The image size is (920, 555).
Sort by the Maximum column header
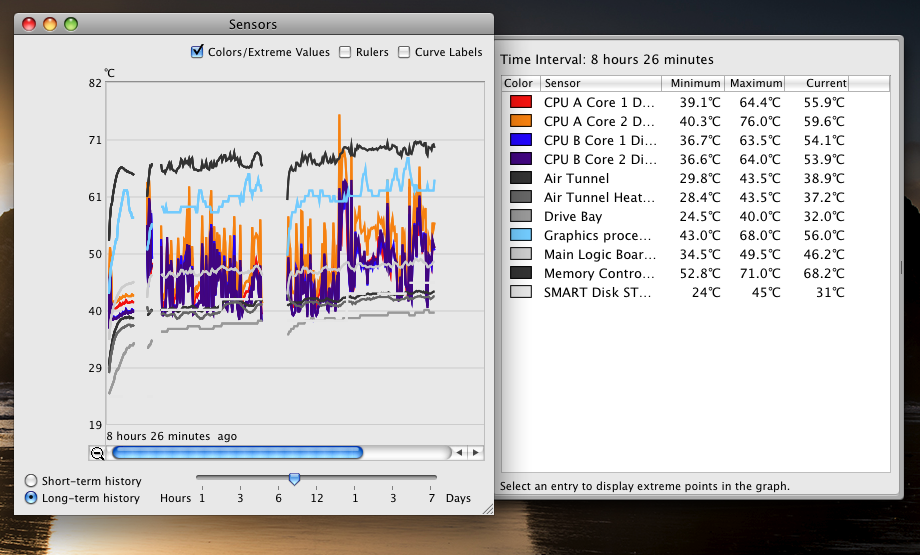[755, 83]
